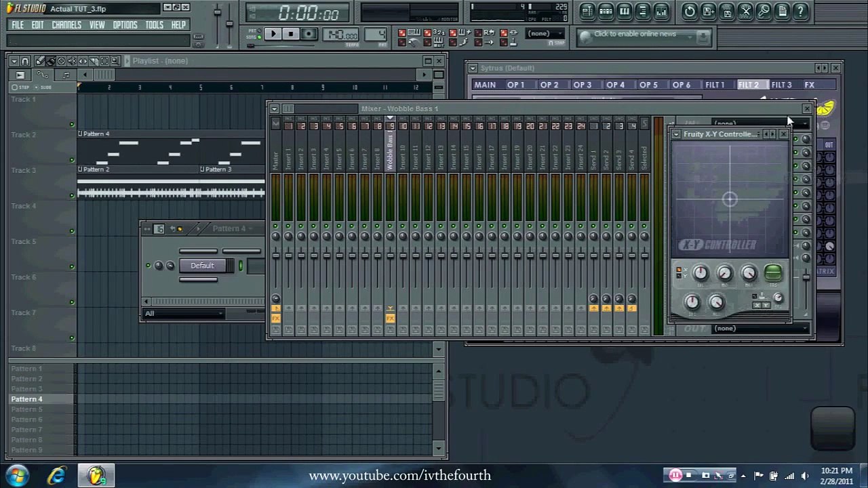Viewport: 868px width, 488px height.
Task: Open the Mixer IN (none) dropdown
Action: click(x=759, y=123)
